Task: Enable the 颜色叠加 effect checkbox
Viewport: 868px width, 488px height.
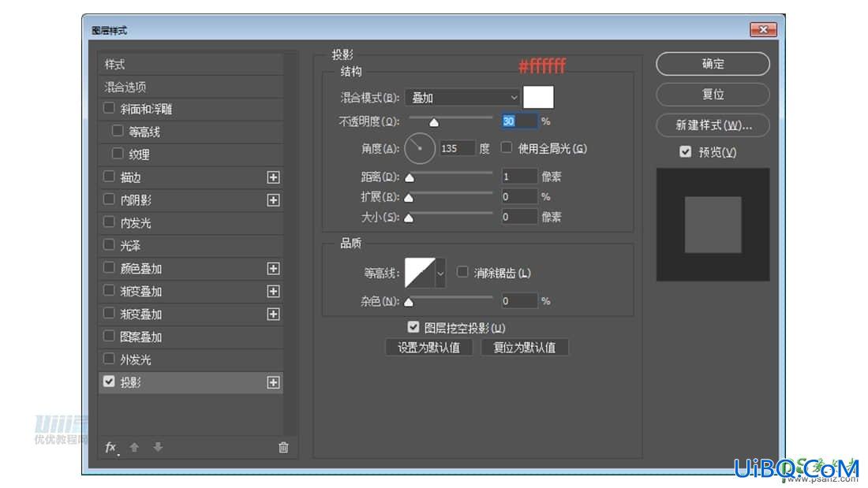Action: [x=109, y=267]
